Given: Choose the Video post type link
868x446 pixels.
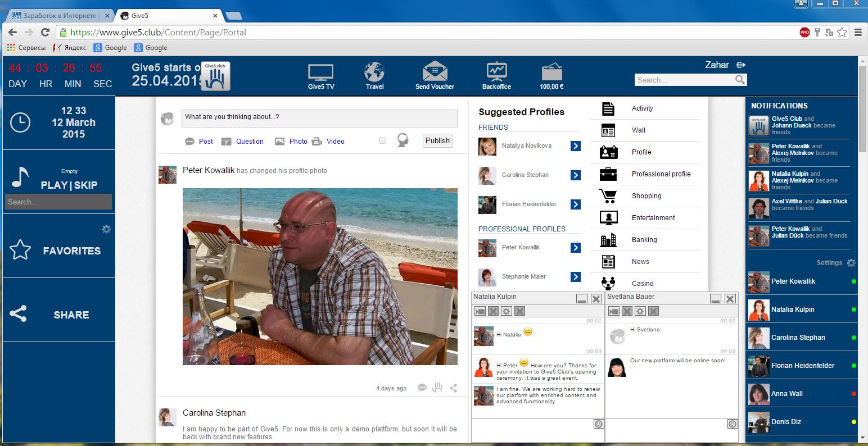Looking at the screenshot, I should click(336, 142).
